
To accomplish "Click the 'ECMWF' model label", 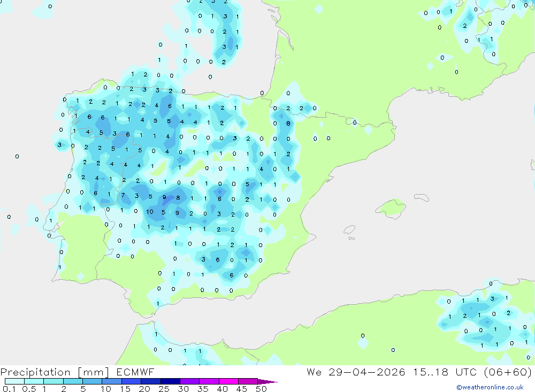I will [x=135, y=372].
